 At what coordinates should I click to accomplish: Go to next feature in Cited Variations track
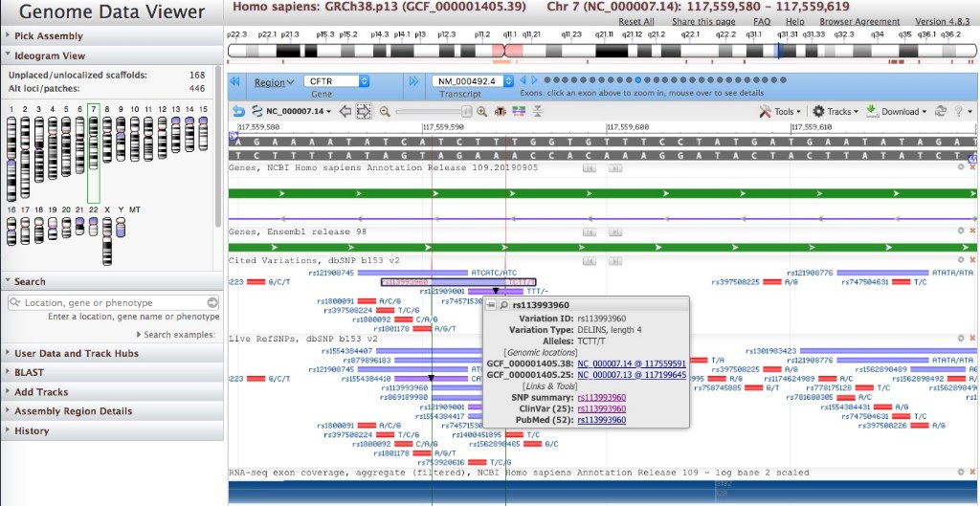(x=614, y=260)
